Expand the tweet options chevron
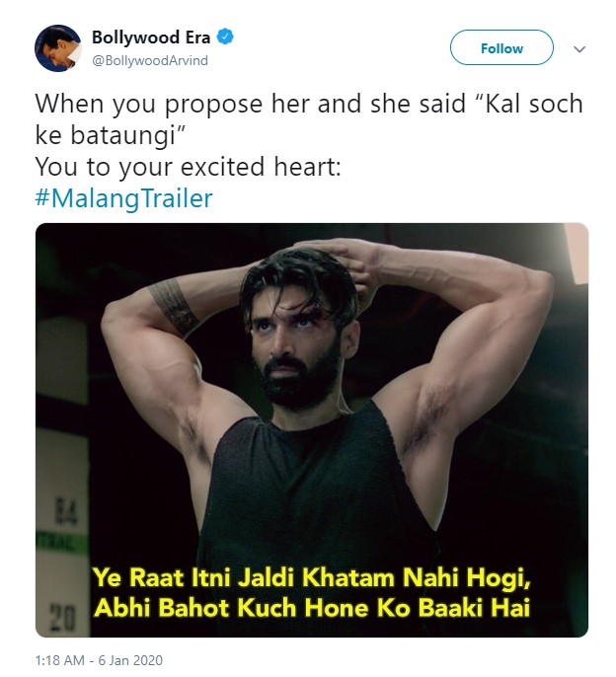The height and width of the screenshot is (677, 616). click(x=579, y=48)
